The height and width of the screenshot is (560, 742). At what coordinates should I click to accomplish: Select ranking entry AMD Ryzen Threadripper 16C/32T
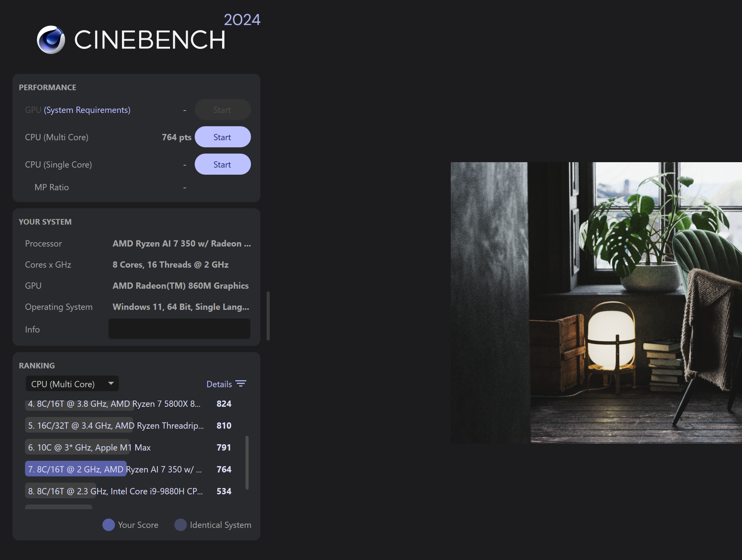(x=129, y=426)
